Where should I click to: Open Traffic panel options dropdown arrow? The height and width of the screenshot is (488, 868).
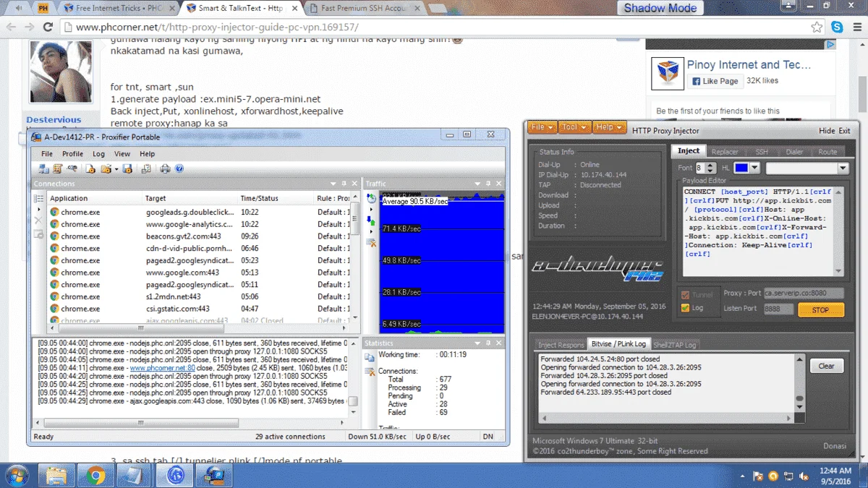477,184
